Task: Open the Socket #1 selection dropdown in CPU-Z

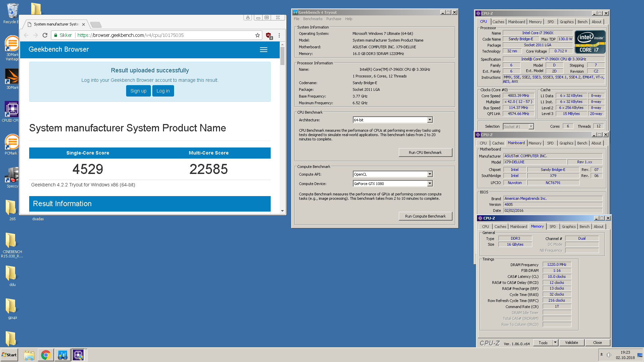Action: point(531,127)
